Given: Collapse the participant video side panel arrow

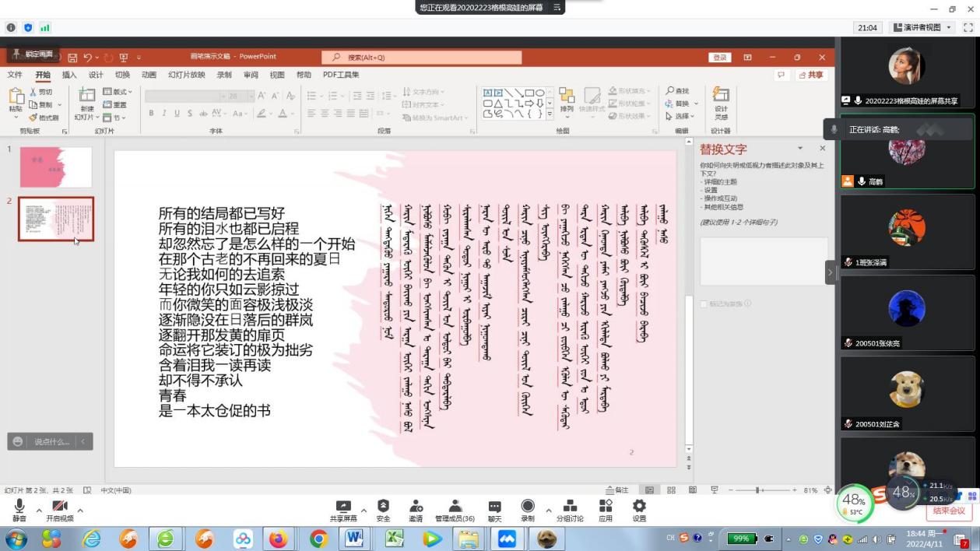Looking at the screenshot, I should [x=830, y=272].
